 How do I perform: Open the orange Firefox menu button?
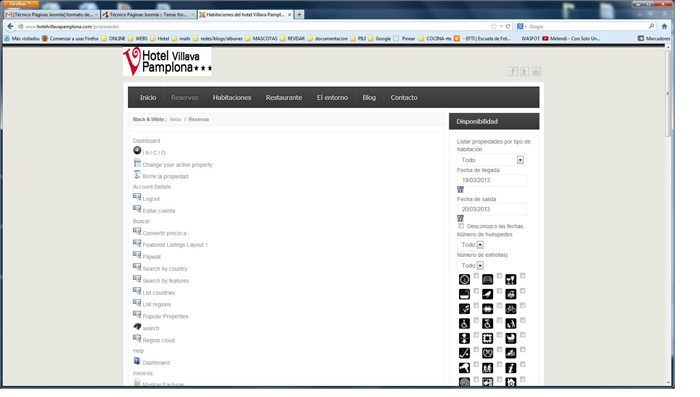20,4
